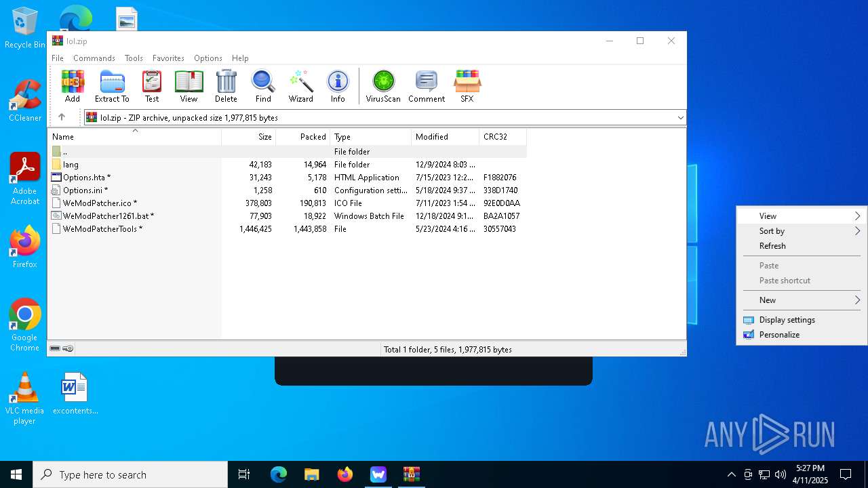Open Windows Start menu
This screenshot has width=868, height=488.
[16, 474]
